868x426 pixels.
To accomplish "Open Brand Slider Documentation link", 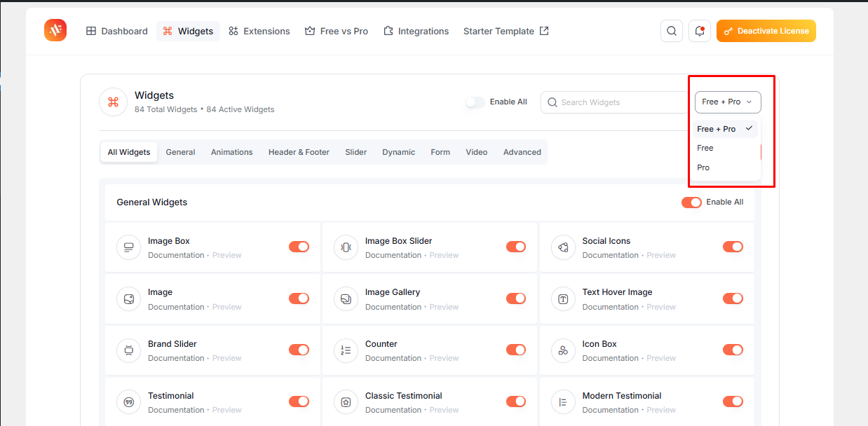I will (x=176, y=358).
